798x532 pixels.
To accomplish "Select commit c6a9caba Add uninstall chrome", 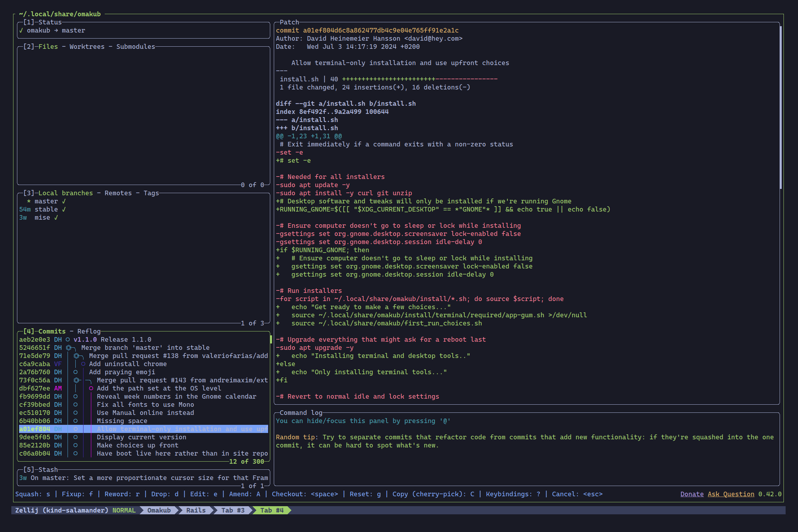I will point(143,364).
